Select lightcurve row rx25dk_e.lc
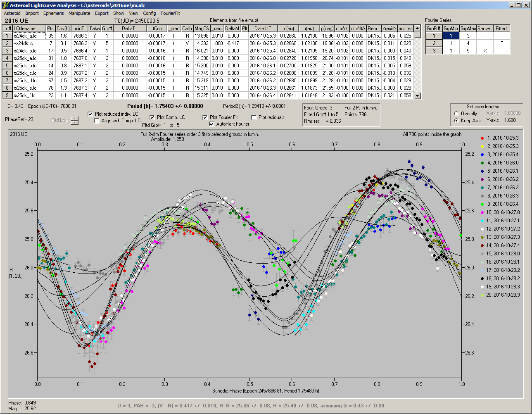 (x=208, y=88)
